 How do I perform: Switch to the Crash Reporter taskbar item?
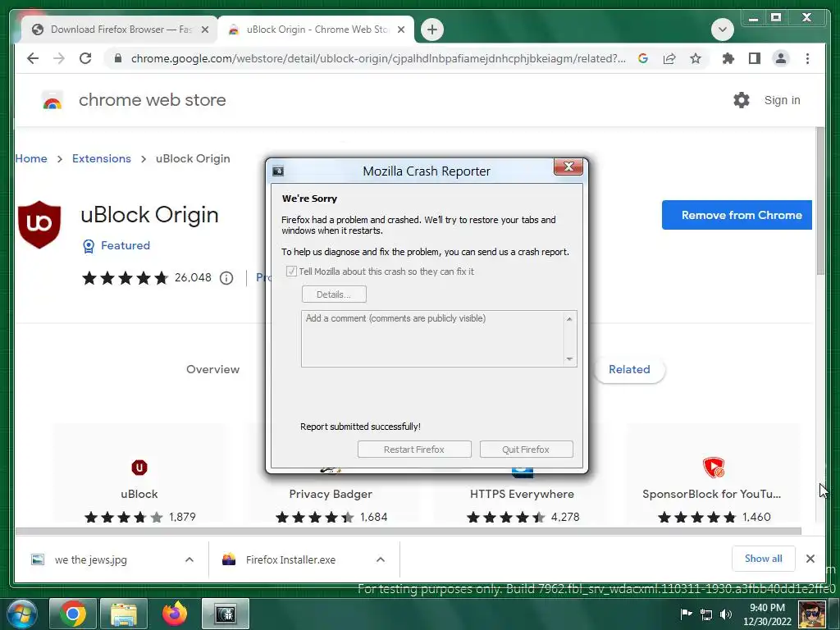[x=226, y=614]
